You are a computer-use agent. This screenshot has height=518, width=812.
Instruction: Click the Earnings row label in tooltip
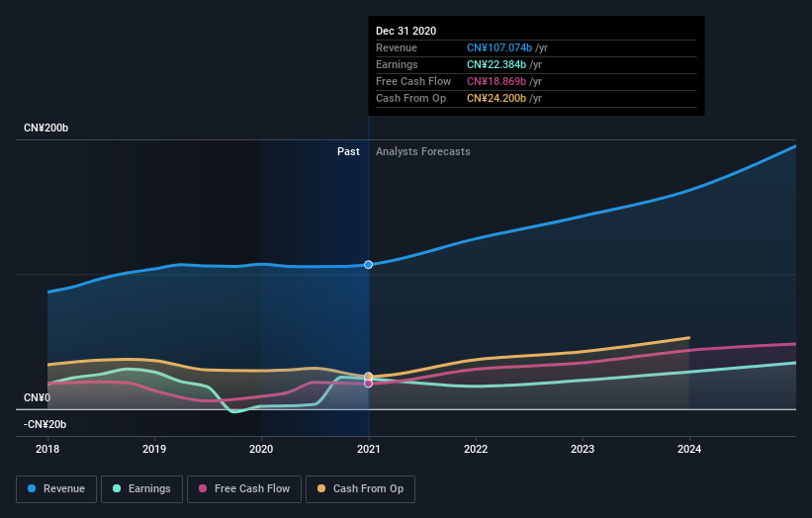pyautogui.click(x=397, y=64)
